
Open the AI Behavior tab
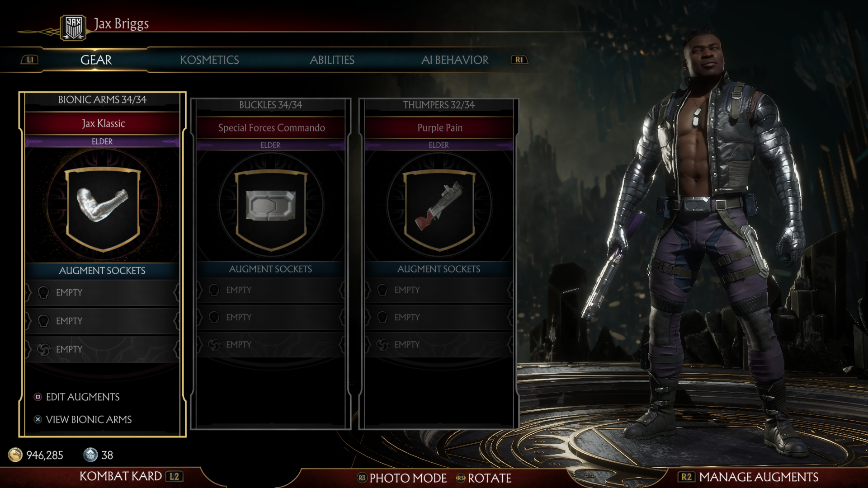[x=455, y=60]
